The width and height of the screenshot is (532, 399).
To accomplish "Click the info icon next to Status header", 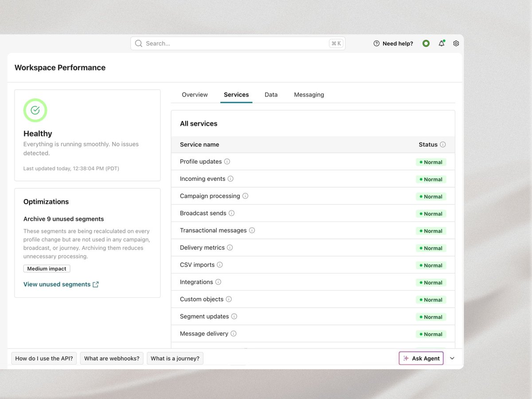I will 442,145.
